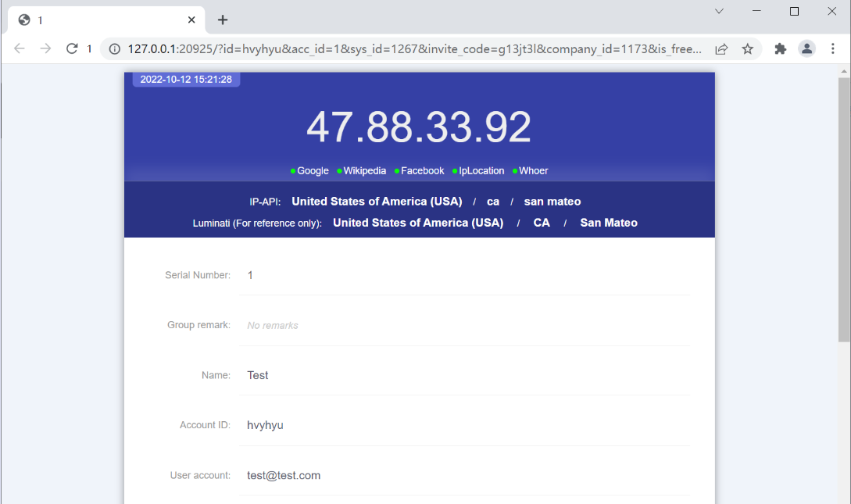The width and height of the screenshot is (851, 504).
Task: Bookmark the page using the star icon
Action: click(x=748, y=48)
